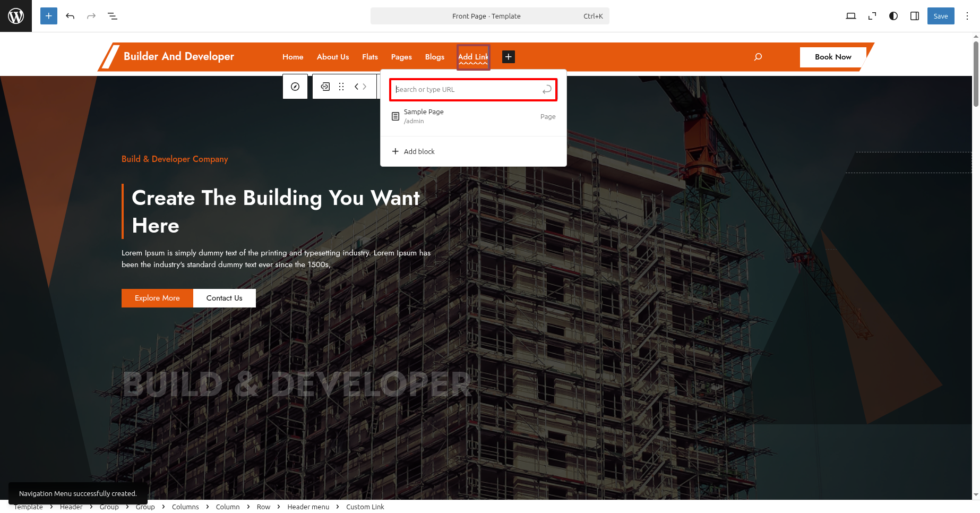Focus the Search or type URL field
980x513 pixels.
click(x=467, y=90)
